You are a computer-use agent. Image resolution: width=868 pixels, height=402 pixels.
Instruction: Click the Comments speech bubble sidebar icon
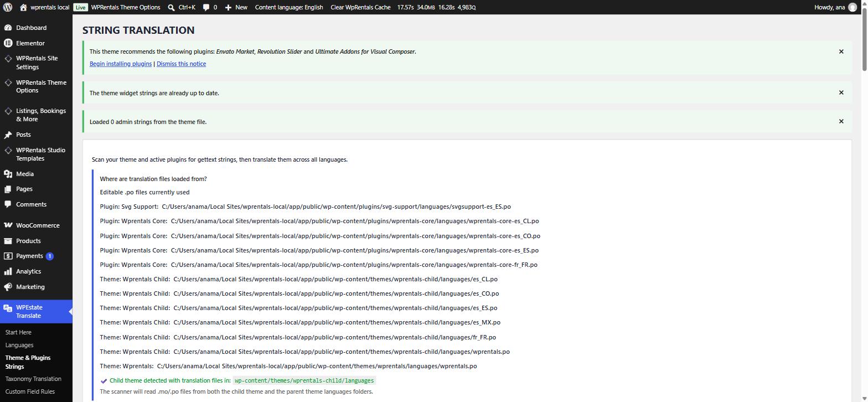pos(8,204)
